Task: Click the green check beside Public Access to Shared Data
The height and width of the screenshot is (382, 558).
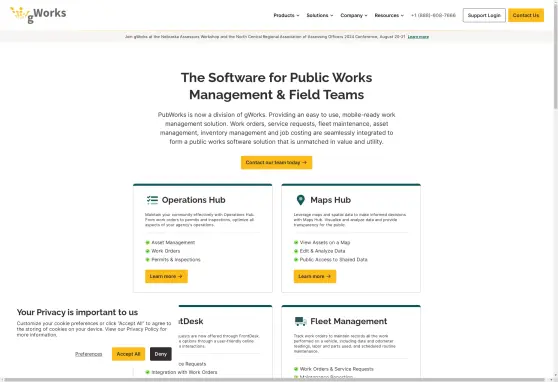Action: point(296,260)
